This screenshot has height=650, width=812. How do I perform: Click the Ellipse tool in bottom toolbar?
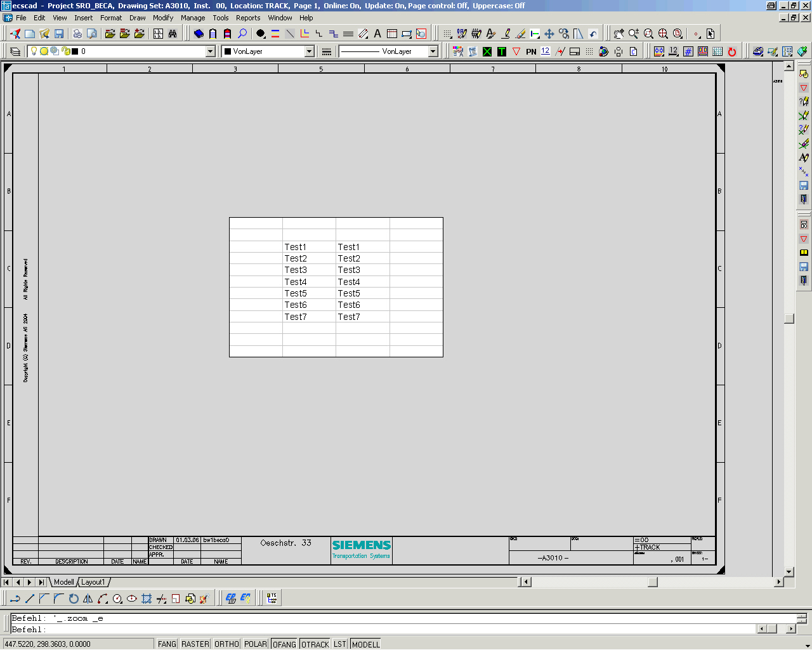(x=132, y=598)
